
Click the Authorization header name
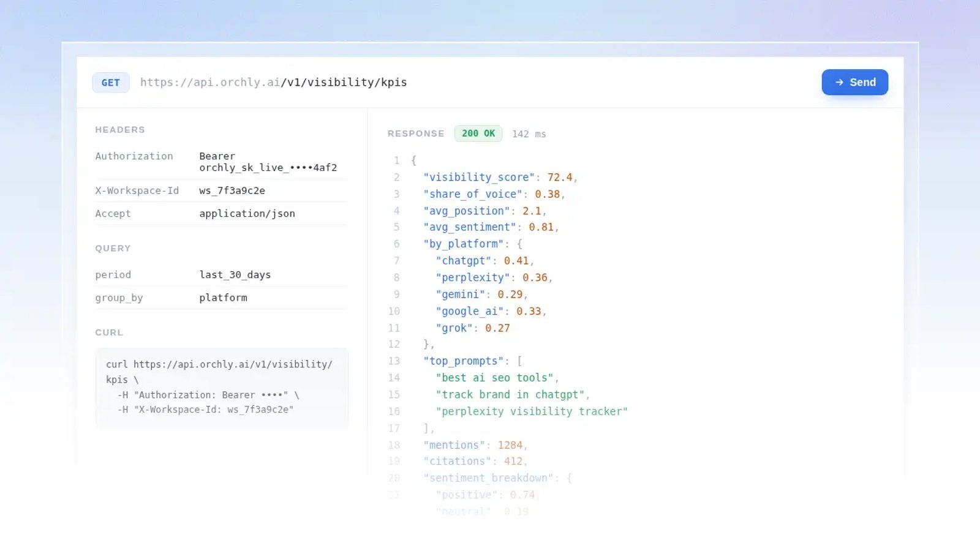(x=134, y=156)
